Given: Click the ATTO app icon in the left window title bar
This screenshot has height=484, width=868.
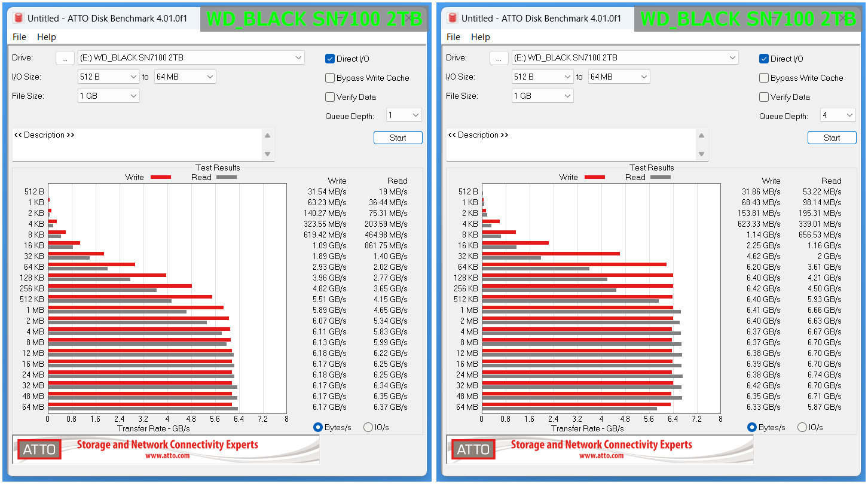Looking at the screenshot, I should [x=19, y=19].
